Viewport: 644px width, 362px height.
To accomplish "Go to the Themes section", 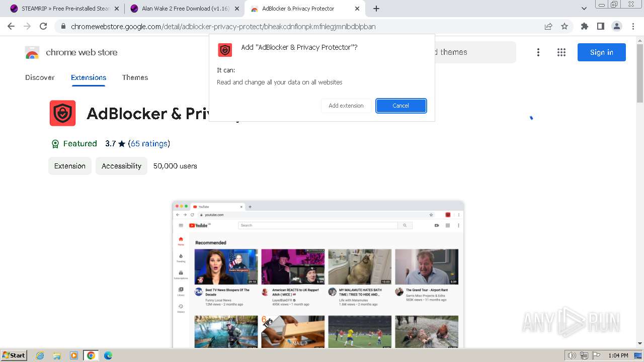I will [x=135, y=77].
